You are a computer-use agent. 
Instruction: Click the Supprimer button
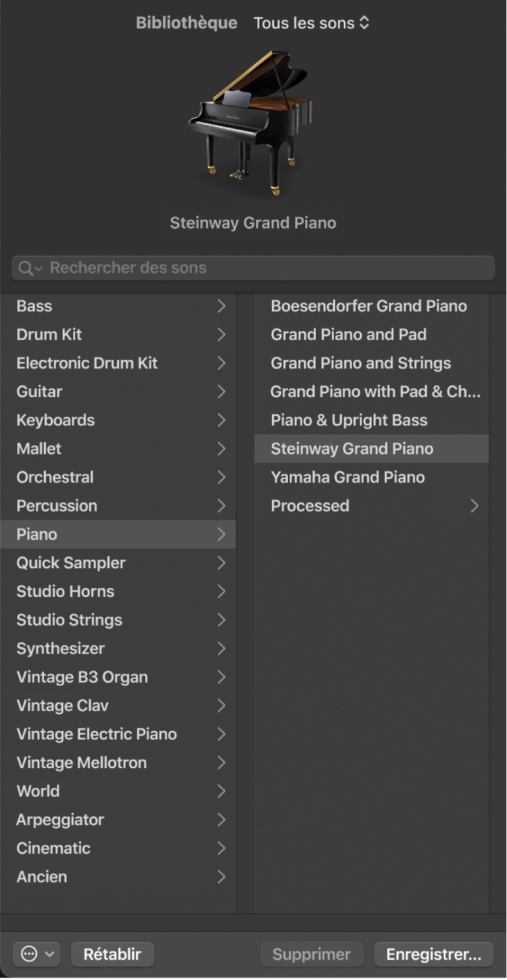point(312,954)
